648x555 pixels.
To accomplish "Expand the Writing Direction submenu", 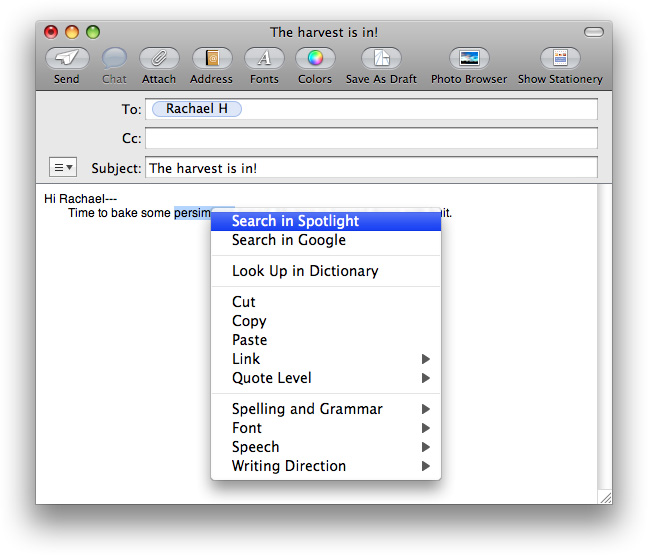I will click(326, 466).
